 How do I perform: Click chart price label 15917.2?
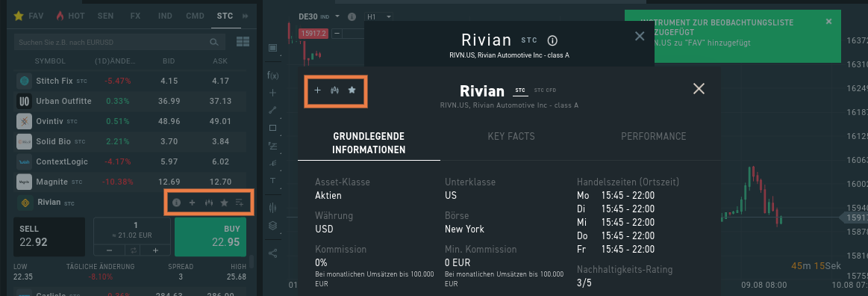tap(314, 33)
